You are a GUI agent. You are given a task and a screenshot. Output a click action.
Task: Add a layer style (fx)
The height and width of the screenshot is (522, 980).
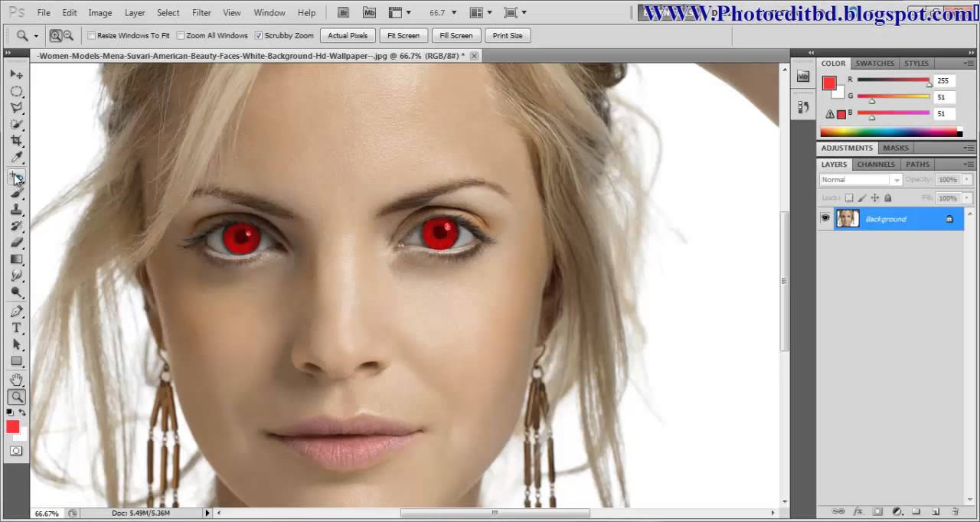[x=858, y=511]
